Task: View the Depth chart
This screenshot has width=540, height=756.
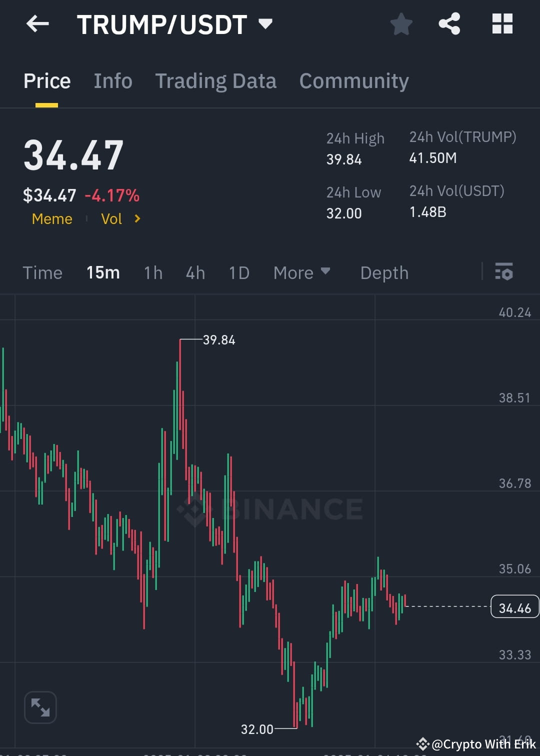Action: click(x=384, y=272)
